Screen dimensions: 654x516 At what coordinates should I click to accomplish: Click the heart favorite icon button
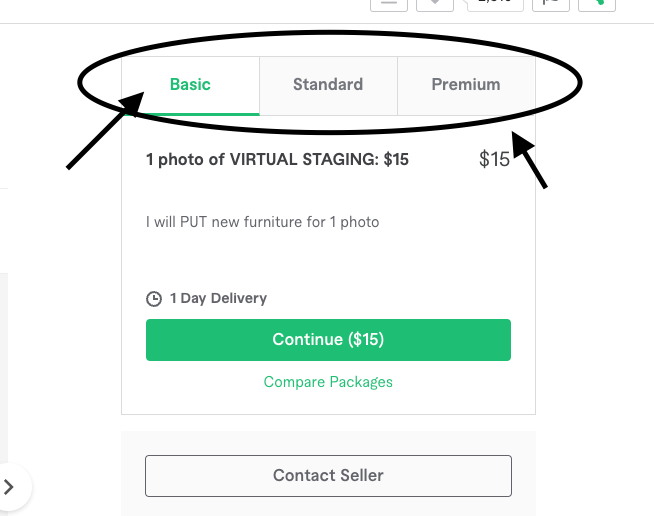[435, 4]
